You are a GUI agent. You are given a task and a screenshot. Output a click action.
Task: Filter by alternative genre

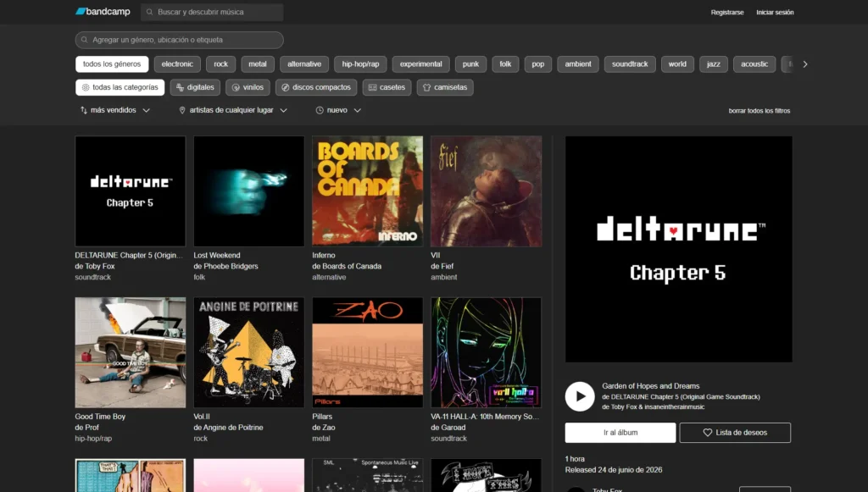304,64
